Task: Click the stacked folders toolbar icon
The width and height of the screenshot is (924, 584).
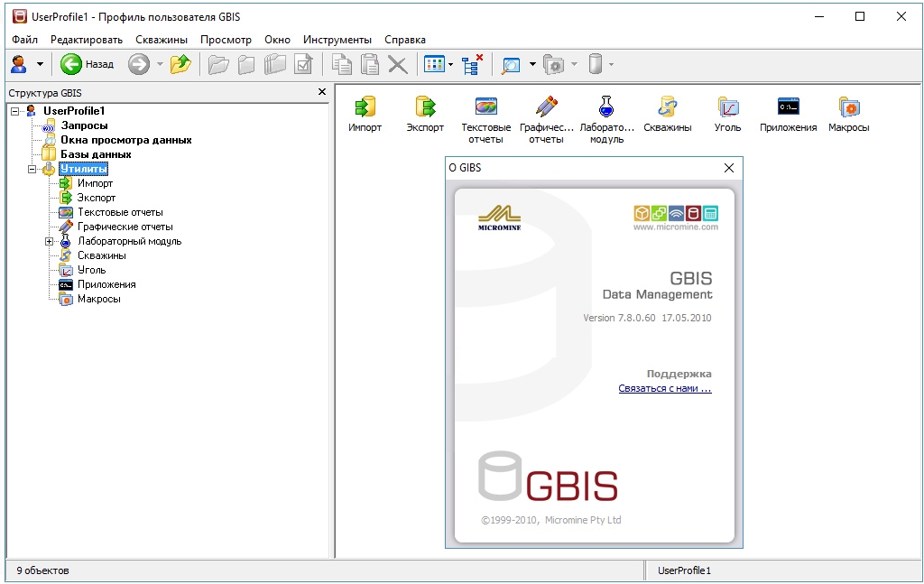Action: [274, 64]
